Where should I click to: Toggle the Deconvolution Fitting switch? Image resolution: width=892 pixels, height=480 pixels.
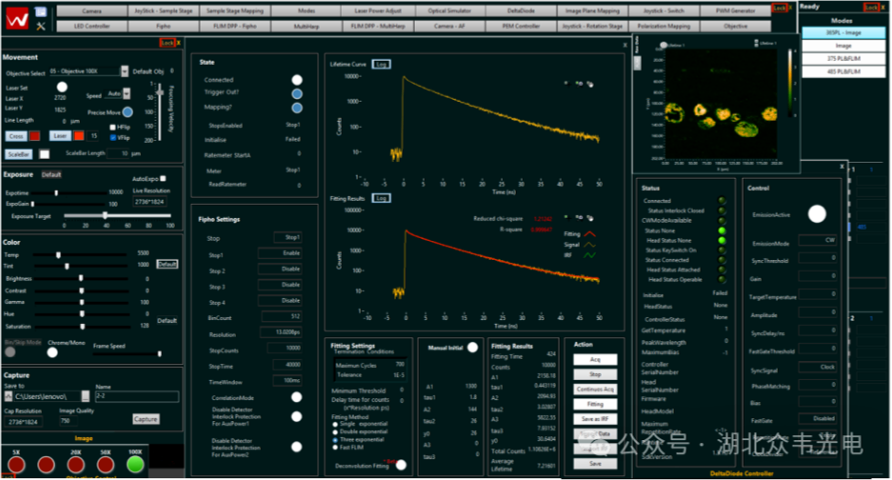(x=401, y=465)
